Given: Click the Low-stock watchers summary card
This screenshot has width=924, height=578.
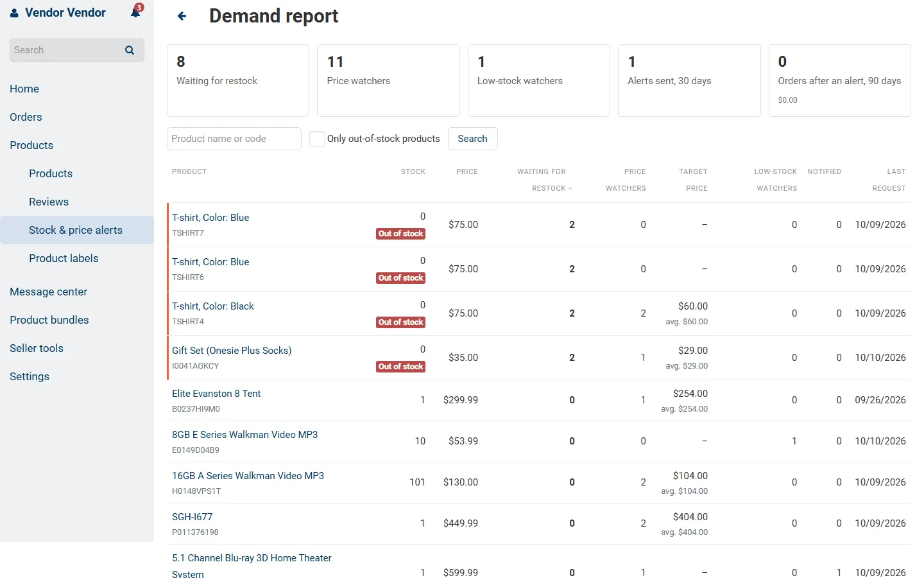Looking at the screenshot, I should click(x=539, y=80).
